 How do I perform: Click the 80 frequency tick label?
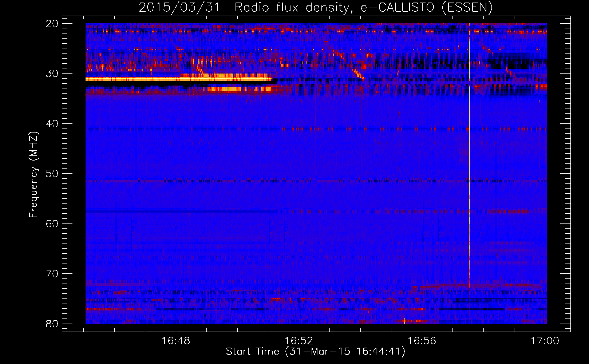(x=52, y=324)
